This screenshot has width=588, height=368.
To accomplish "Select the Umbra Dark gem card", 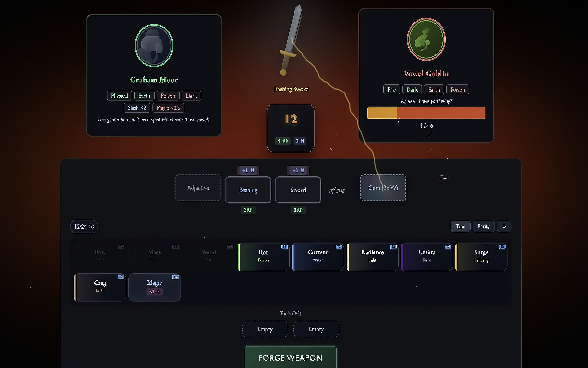I will pyautogui.click(x=427, y=257).
